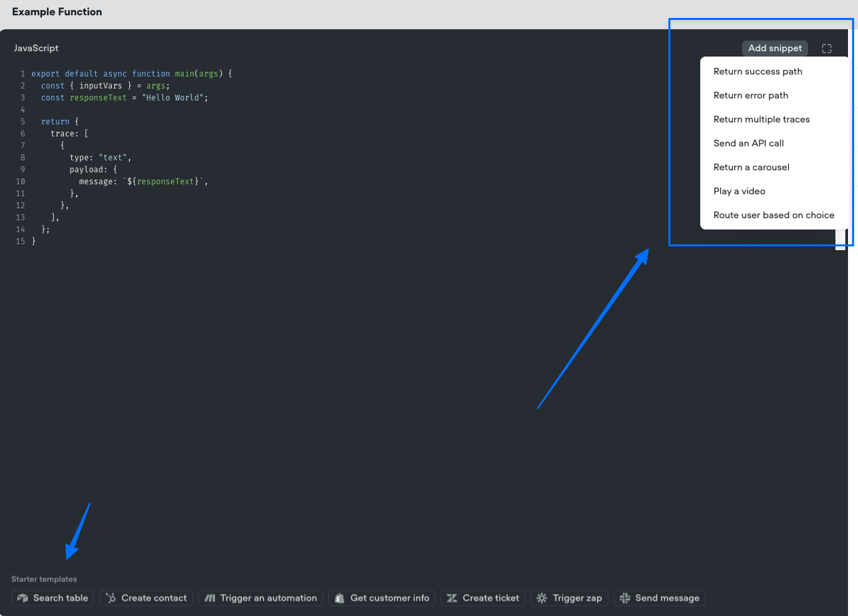Choose the Trigger zap template
The width and height of the screenshot is (858, 616).
pyautogui.click(x=569, y=598)
